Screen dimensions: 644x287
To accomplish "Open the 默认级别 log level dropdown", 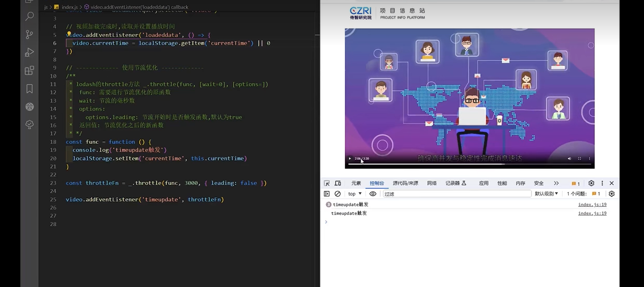I will coord(546,194).
